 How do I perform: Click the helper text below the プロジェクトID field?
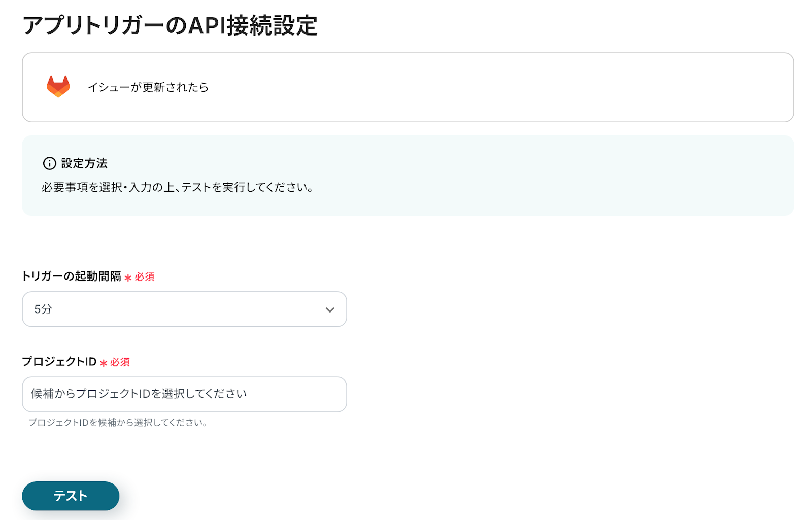pos(118,423)
